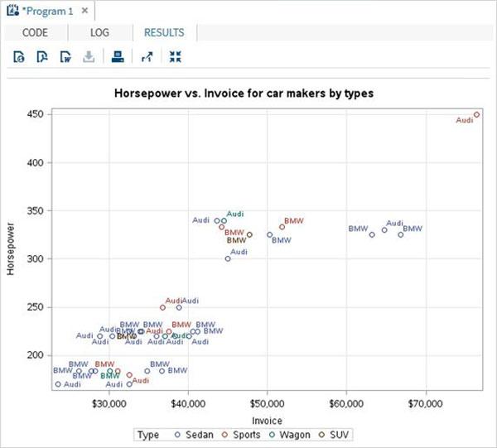The height and width of the screenshot is (448, 497).
Task: Click the 'Type' legend title
Action: click(x=148, y=435)
